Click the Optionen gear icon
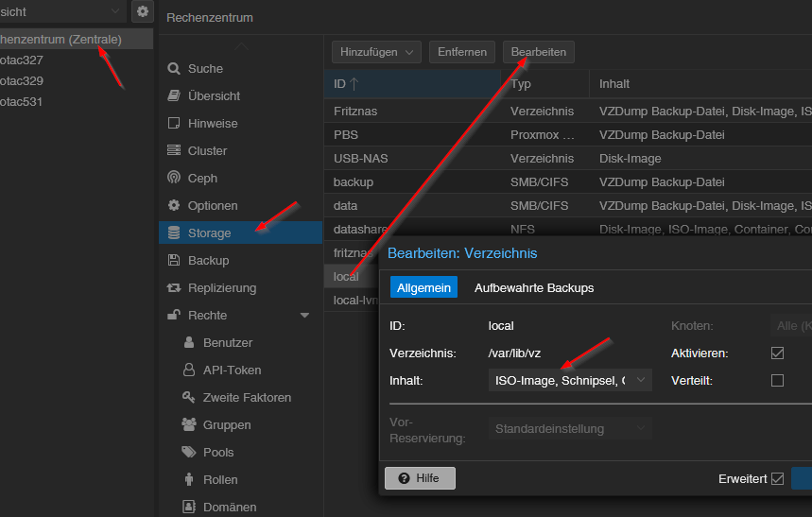Image resolution: width=812 pixels, height=517 pixels. pyautogui.click(x=173, y=206)
